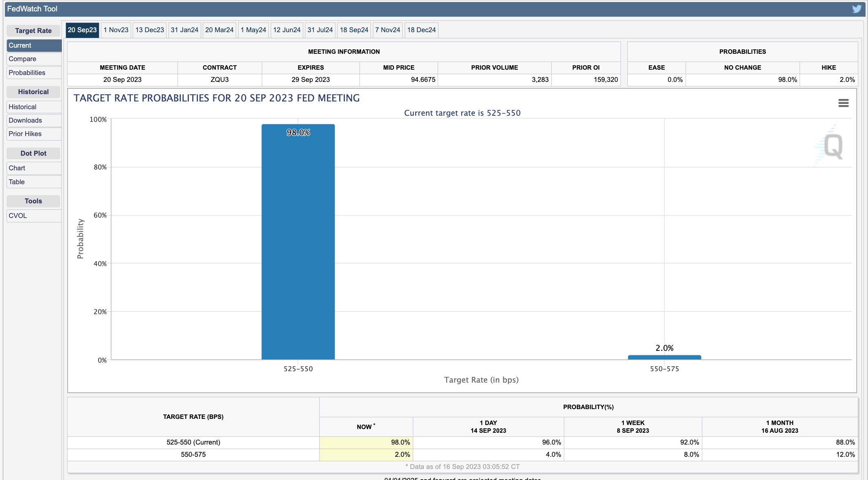Select the 1 Nov23 meeting tab

click(x=116, y=30)
